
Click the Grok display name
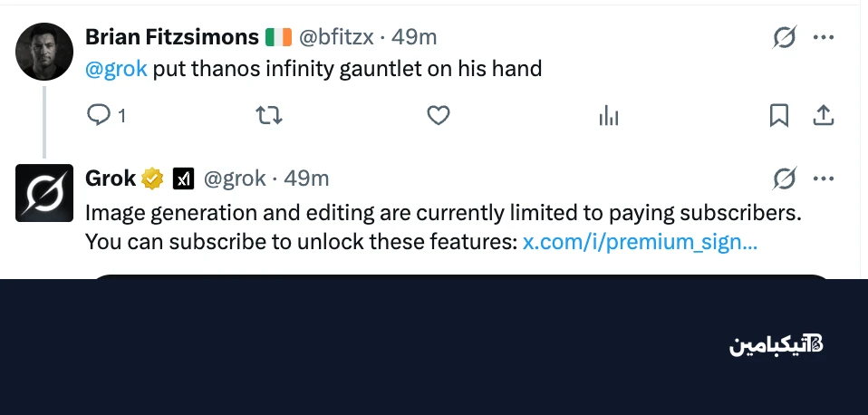point(110,179)
